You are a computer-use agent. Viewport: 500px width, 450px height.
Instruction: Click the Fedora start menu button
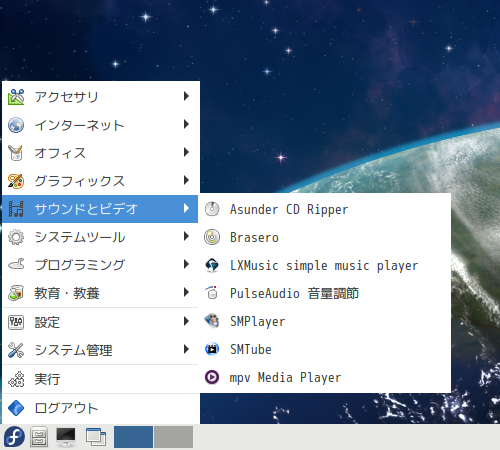point(14,437)
